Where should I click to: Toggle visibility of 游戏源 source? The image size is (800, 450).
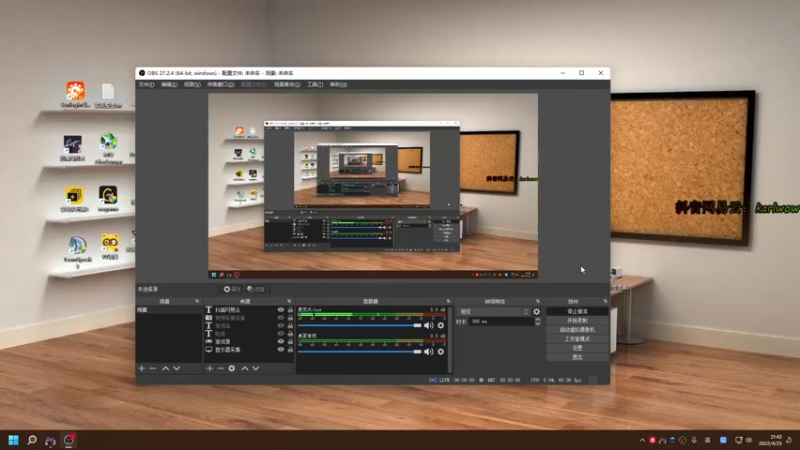[281, 341]
